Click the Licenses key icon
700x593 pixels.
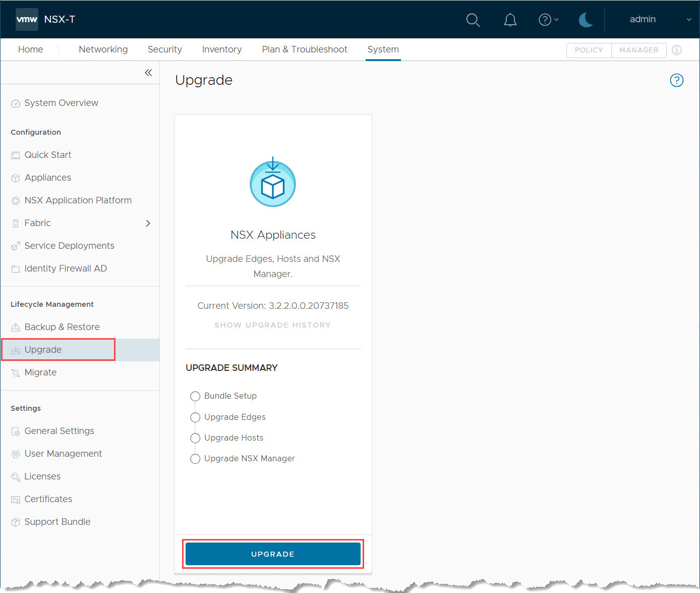[16, 477]
